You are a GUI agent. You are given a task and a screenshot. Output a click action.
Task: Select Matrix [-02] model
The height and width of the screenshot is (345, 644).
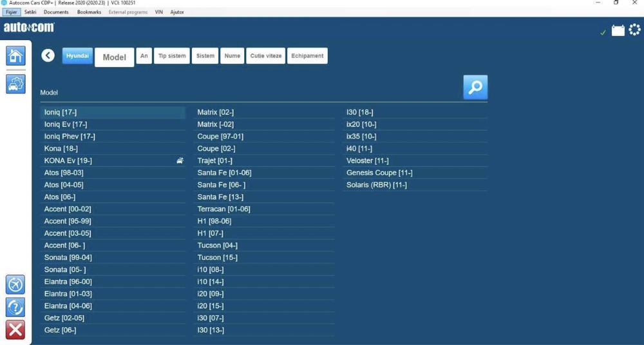point(264,124)
